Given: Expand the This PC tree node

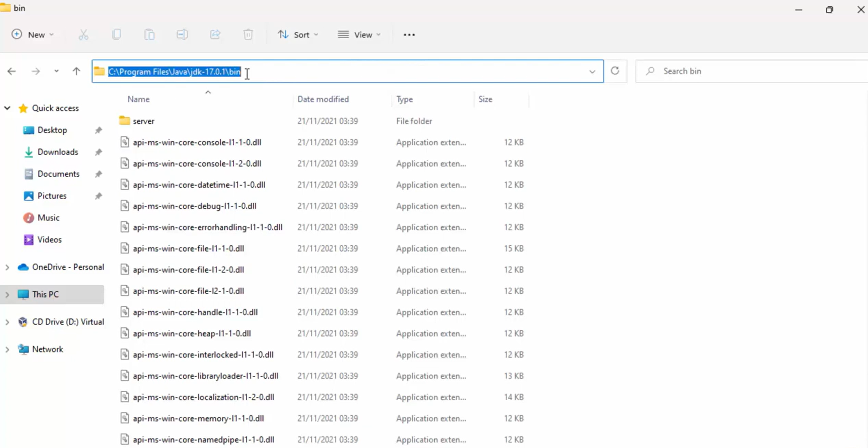Looking at the screenshot, I should point(7,295).
